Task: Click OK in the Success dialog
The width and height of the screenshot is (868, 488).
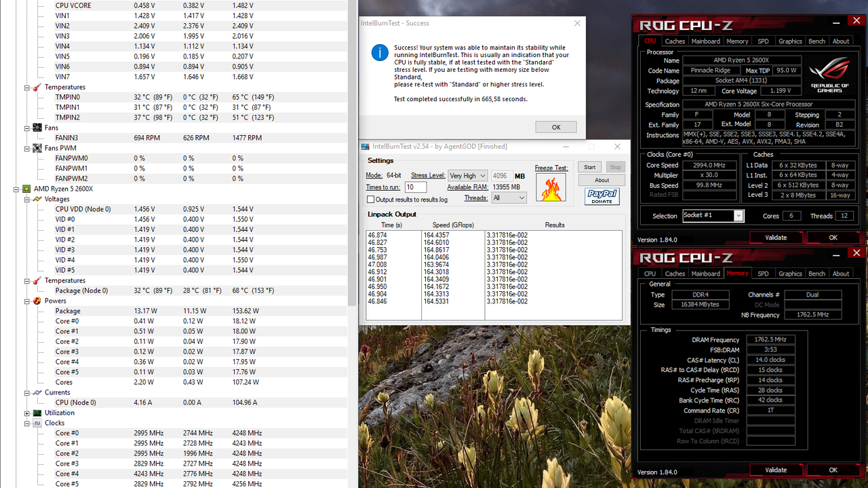Action: click(556, 127)
